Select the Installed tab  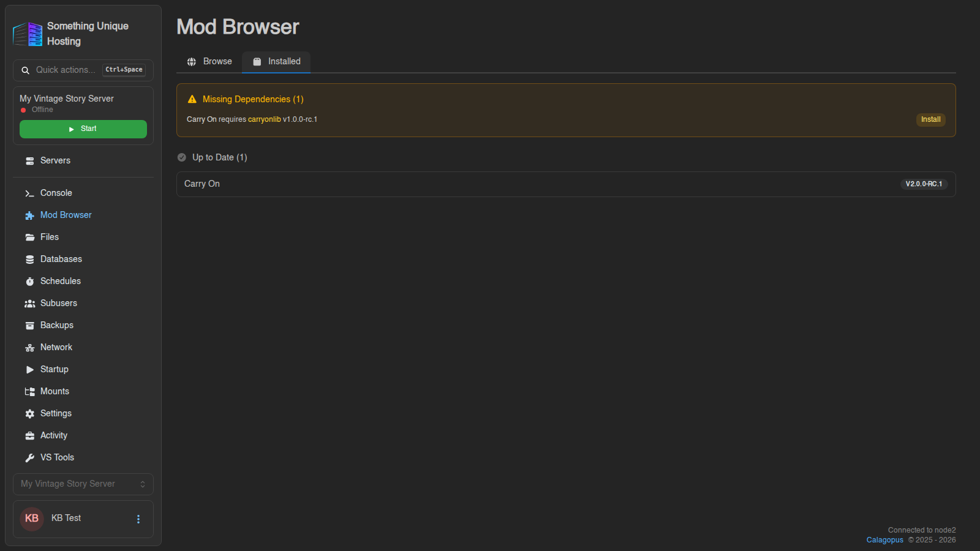click(276, 62)
